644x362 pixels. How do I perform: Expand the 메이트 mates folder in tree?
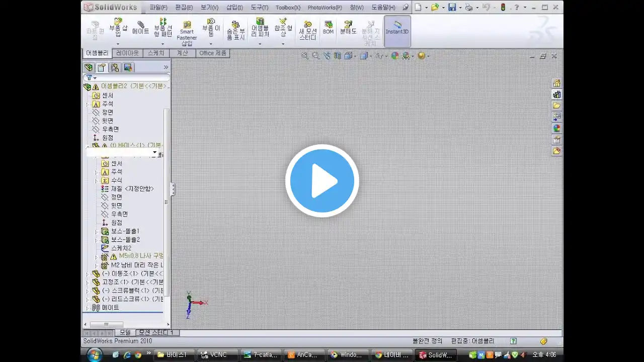point(88,308)
